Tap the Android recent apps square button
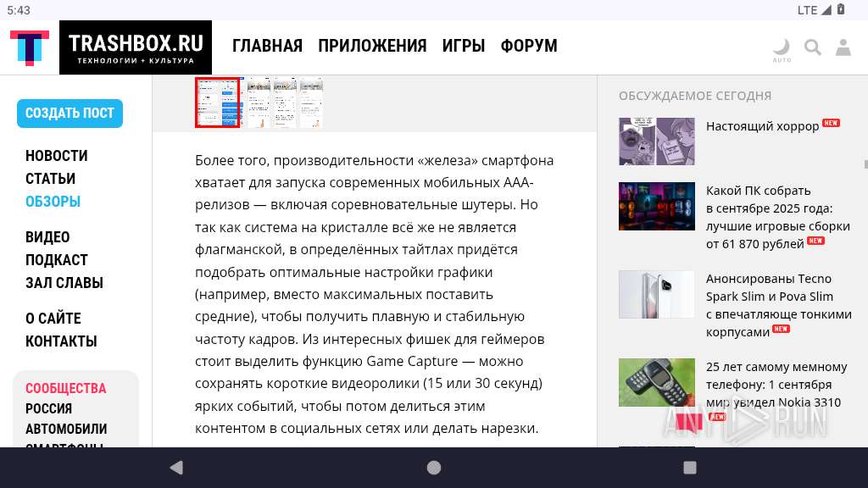 (x=690, y=468)
